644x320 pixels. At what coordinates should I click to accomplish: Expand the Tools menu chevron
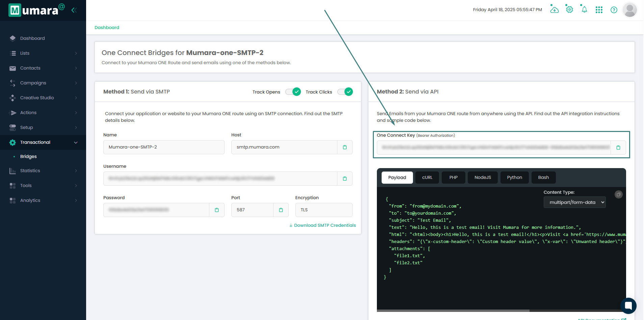point(76,186)
